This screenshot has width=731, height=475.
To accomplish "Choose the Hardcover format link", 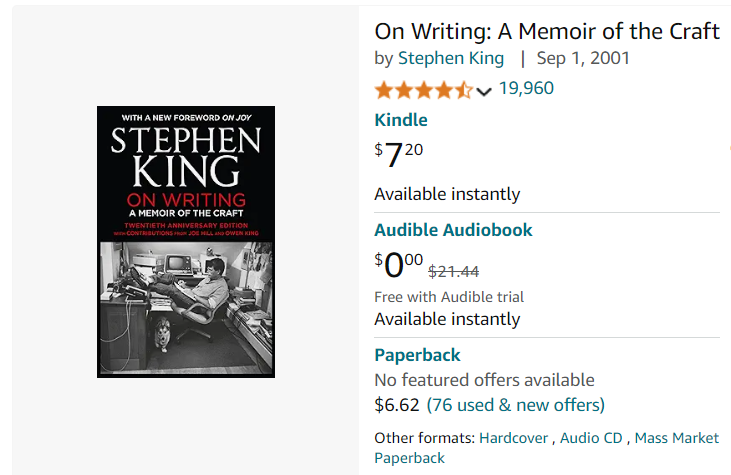I will pos(513,438).
